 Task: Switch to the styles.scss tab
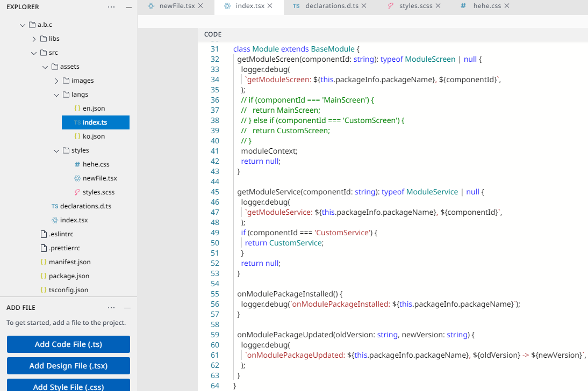click(416, 5)
